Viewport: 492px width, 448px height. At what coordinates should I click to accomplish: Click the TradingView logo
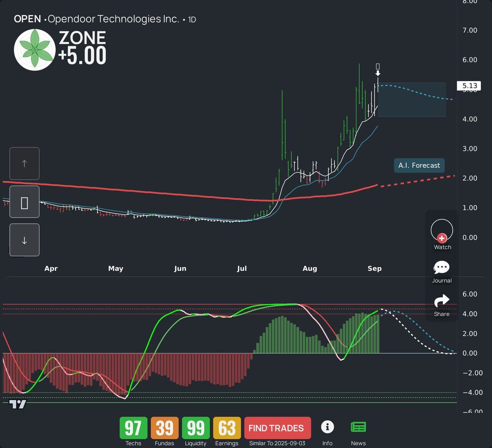pos(17,404)
